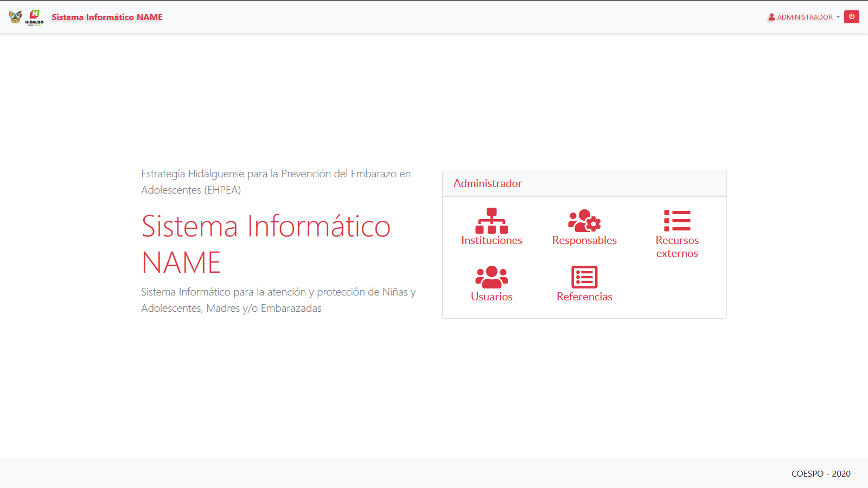Open the Referencias label link

pos(584,297)
